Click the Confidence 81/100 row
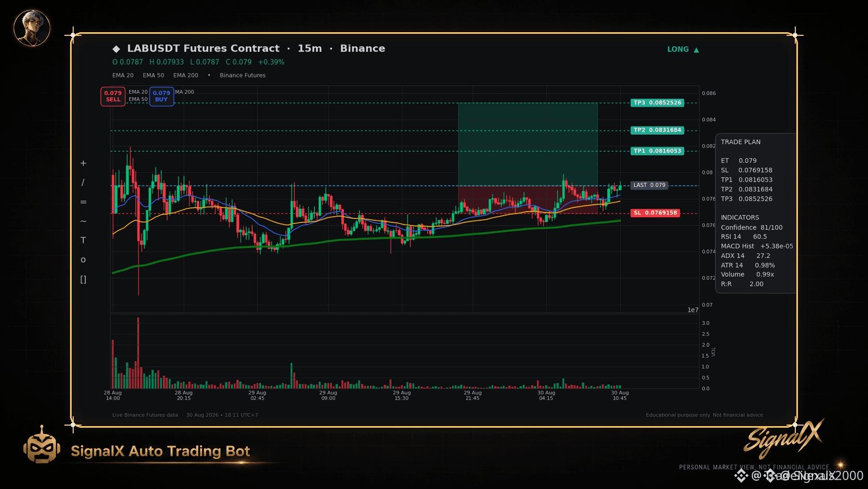This screenshot has width=868, height=489. pos(752,228)
